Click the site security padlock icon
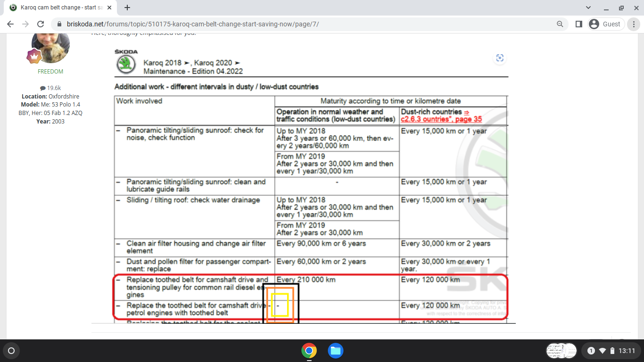 (59, 24)
